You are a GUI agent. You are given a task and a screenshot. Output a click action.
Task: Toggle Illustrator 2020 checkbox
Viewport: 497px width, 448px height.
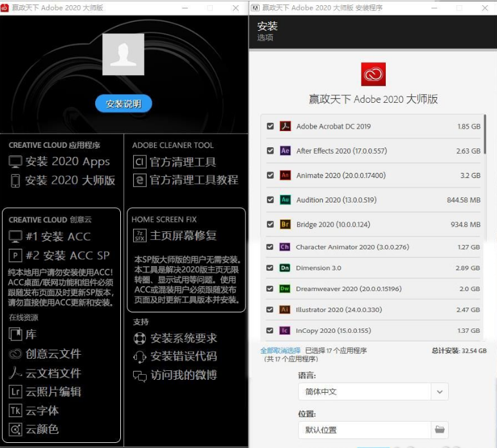tap(270, 310)
